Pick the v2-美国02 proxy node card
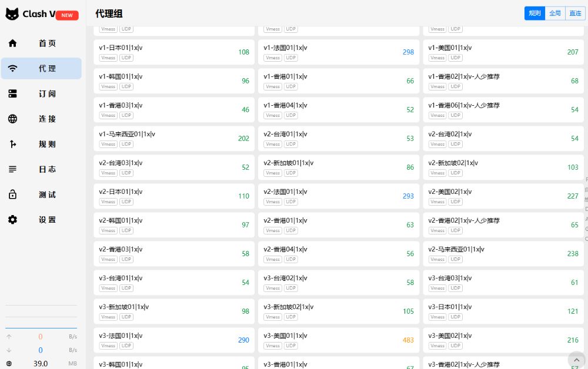The height and width of the screenshot is (369, 588). click(x=503, y=196)
